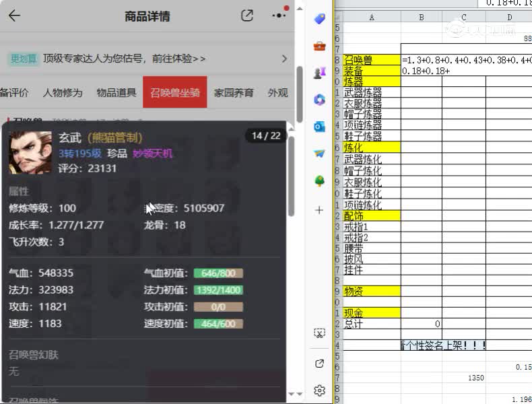Open the chess pieces games icon
This screenshot has width=532, height=404.
click(x=319, y=72)
